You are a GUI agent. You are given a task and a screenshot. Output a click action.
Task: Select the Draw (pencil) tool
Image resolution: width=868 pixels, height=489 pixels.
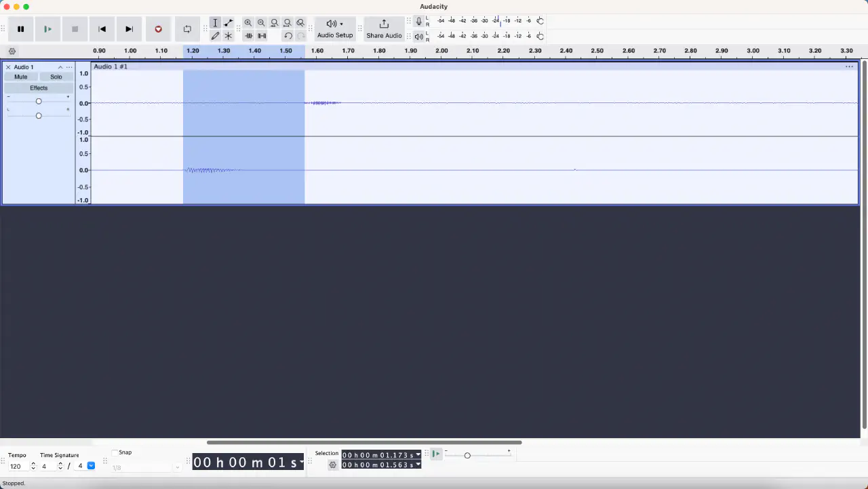click(x=215, y=36)
